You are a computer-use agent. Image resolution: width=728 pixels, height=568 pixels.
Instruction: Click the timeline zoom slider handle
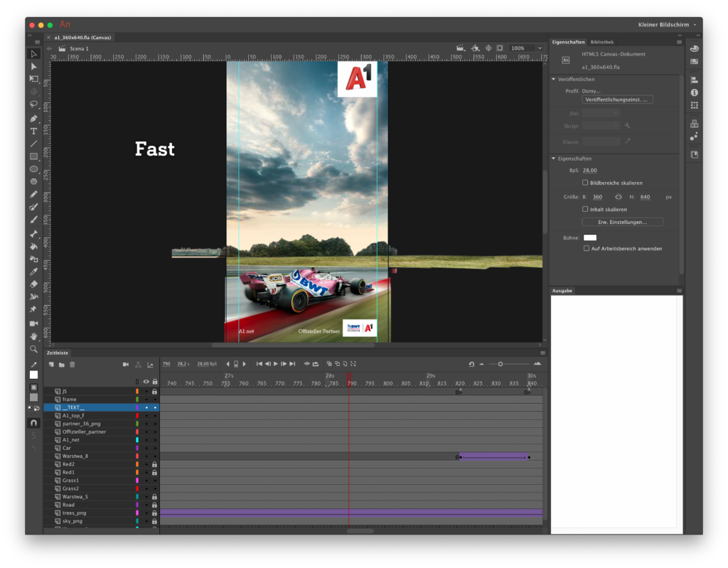500,364
